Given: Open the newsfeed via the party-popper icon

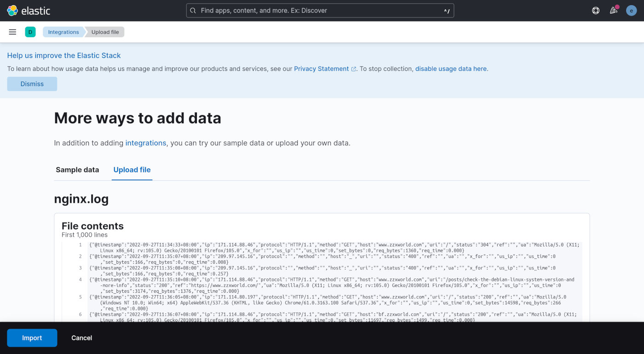Looking at the screenshot, I should coord(613,10).
